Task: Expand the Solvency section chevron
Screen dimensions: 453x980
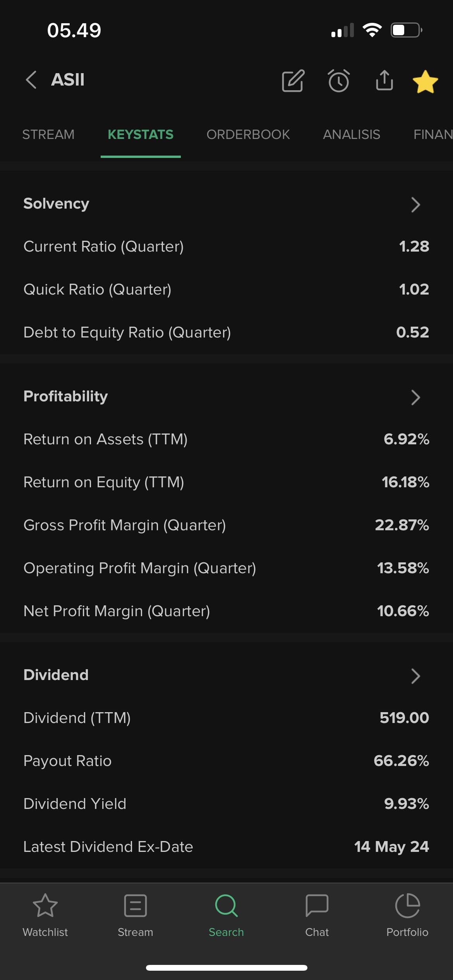Action: tap(415, 204)
